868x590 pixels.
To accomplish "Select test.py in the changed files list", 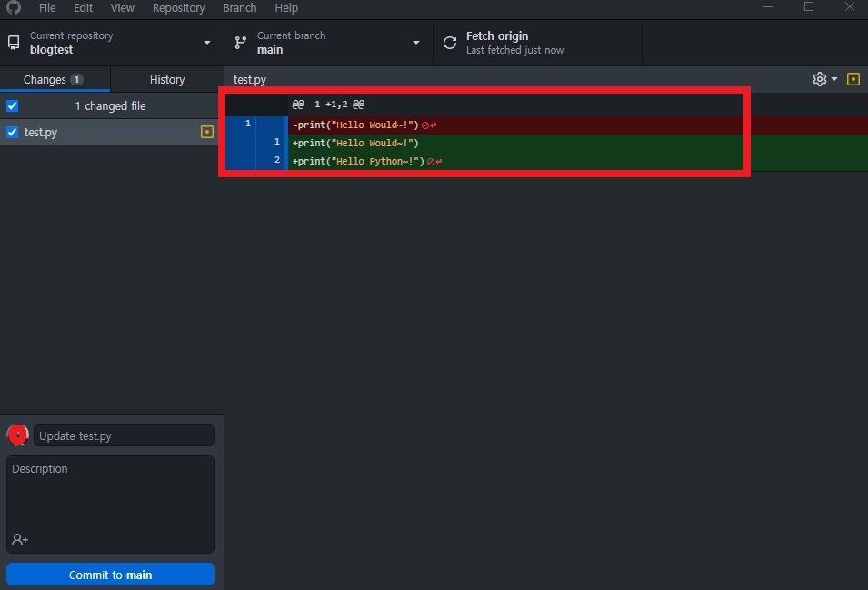I will click(111, 133).
